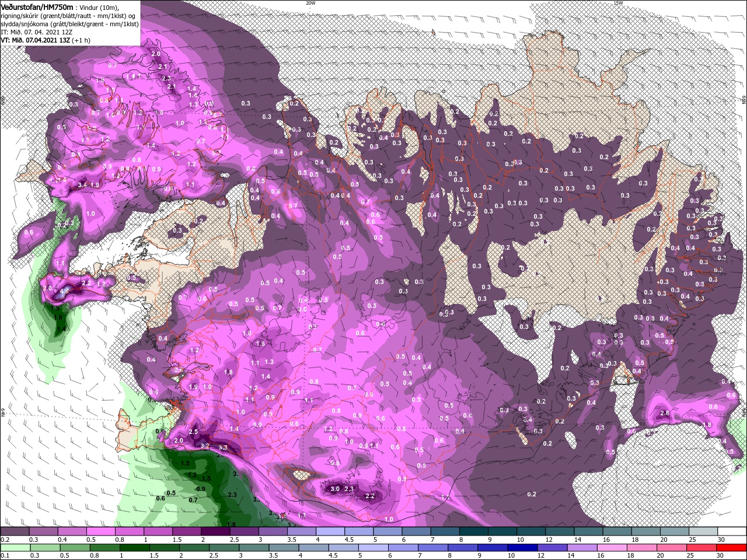Click the 'slydda/snjókoma' description line
Screen dimensions: 747x560
coord(69,24)
